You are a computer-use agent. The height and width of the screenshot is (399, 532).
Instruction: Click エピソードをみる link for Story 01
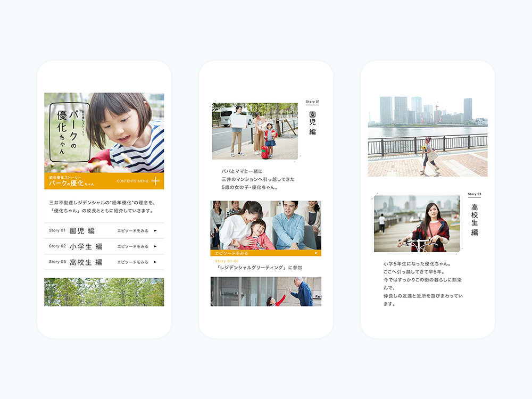(x=132, y=231)
